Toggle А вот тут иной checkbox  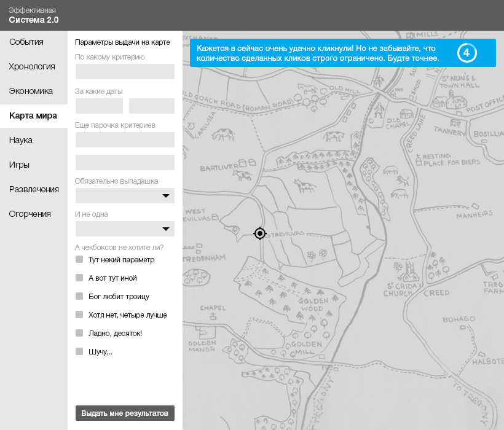[x=79, y=278]
